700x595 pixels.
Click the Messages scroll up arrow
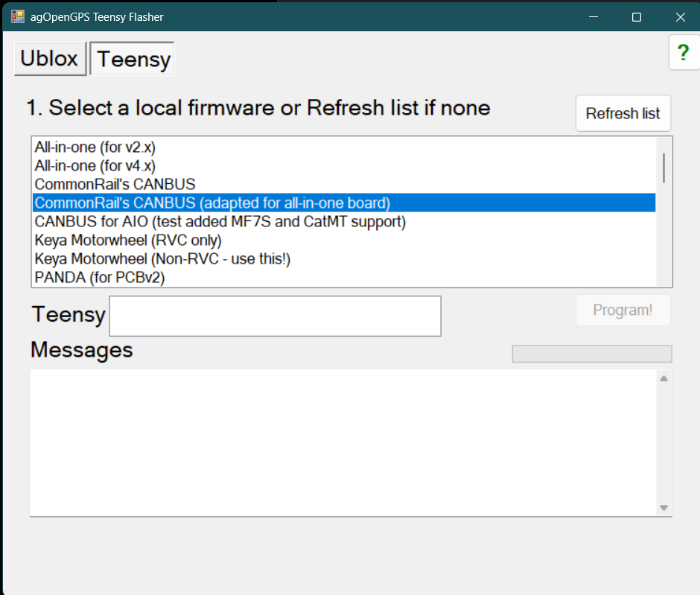click(664, 378)
